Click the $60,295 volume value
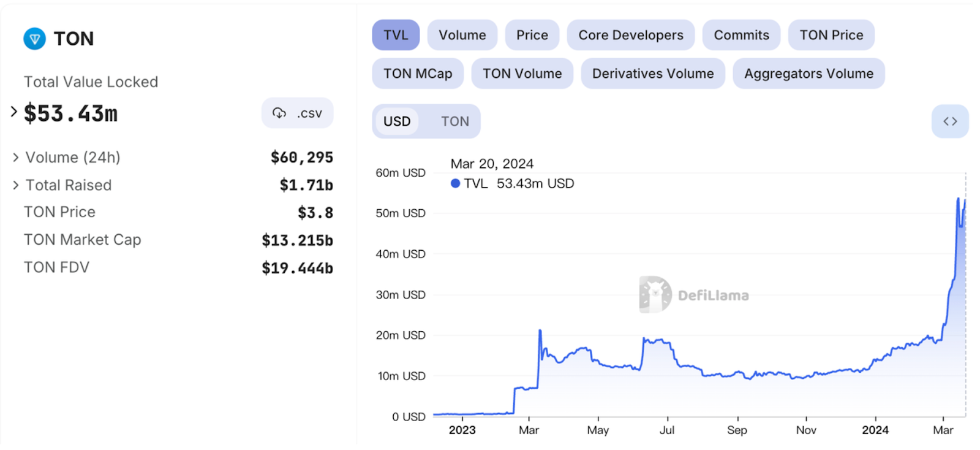Viewport: 980px width, 450px height. point(302,158)
